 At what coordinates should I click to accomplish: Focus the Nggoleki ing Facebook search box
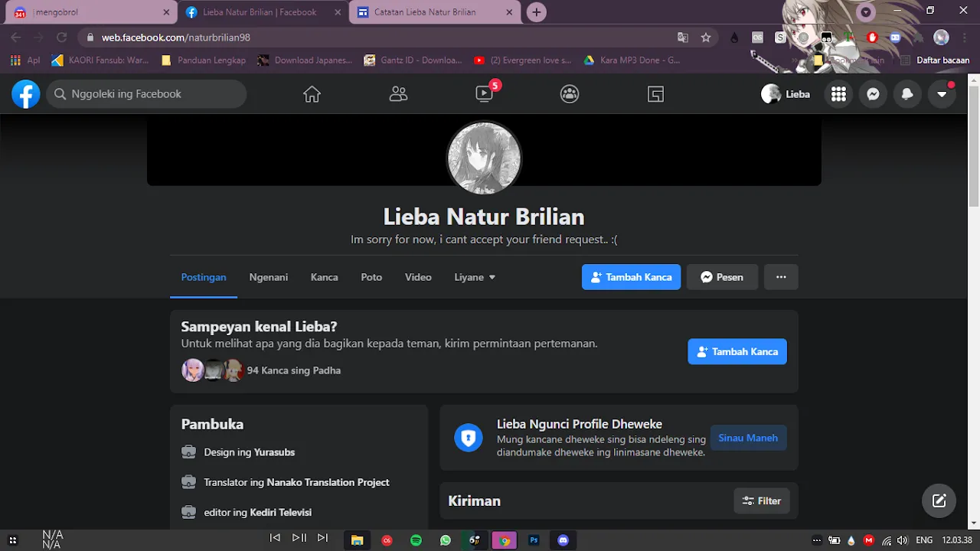(146, 94)
